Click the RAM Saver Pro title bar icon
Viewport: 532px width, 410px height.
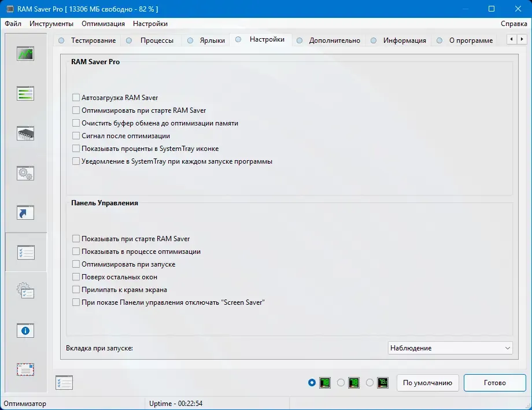pyautogui.click(x=10, y=9)
